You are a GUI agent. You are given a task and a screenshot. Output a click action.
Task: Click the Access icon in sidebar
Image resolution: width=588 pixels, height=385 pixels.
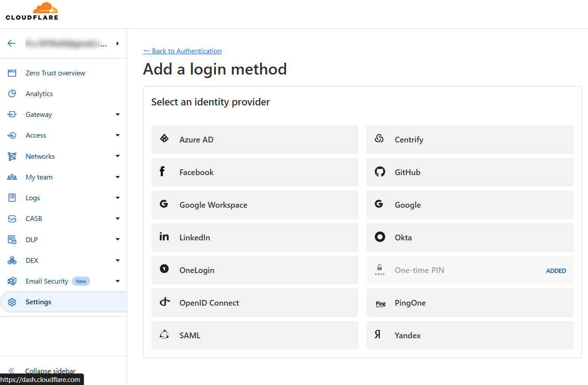12,135
